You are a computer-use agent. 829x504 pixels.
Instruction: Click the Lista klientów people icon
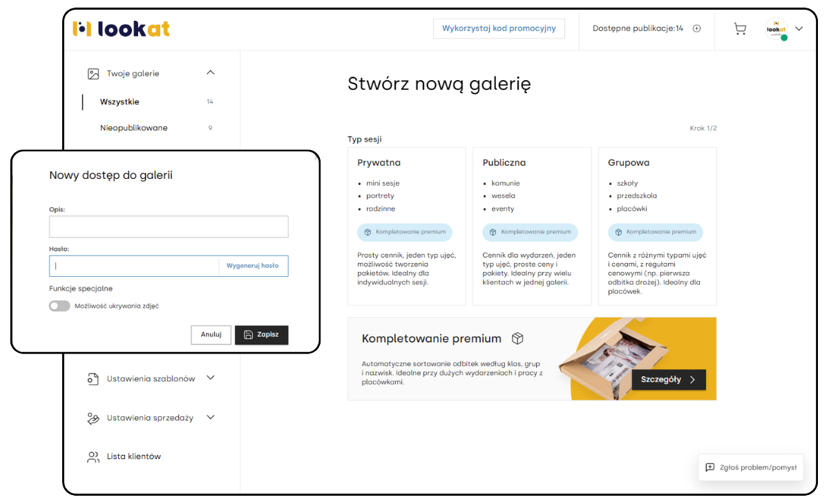tap(93, 456)
